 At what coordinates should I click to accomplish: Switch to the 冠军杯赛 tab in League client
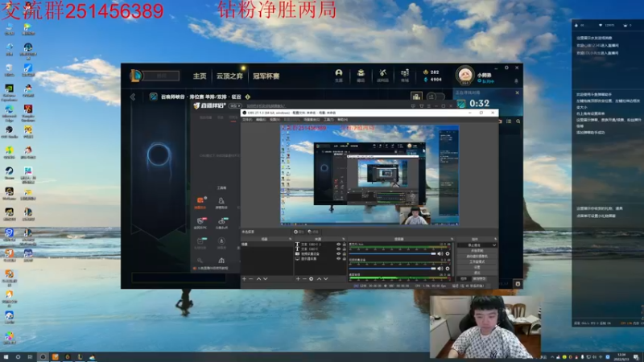[x=266, y=76]
